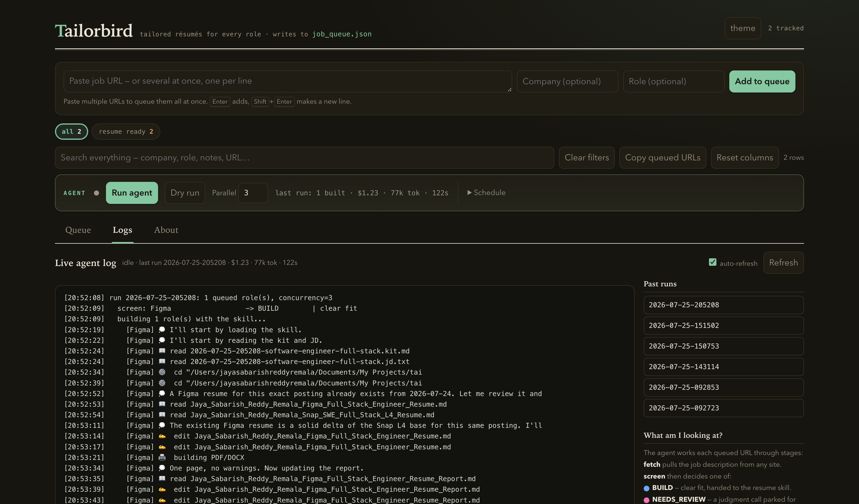This screenshot has width=859, height=504.
Task: Click the gear icon on 20:52:34 cd line
Action: tap(162, 372)
